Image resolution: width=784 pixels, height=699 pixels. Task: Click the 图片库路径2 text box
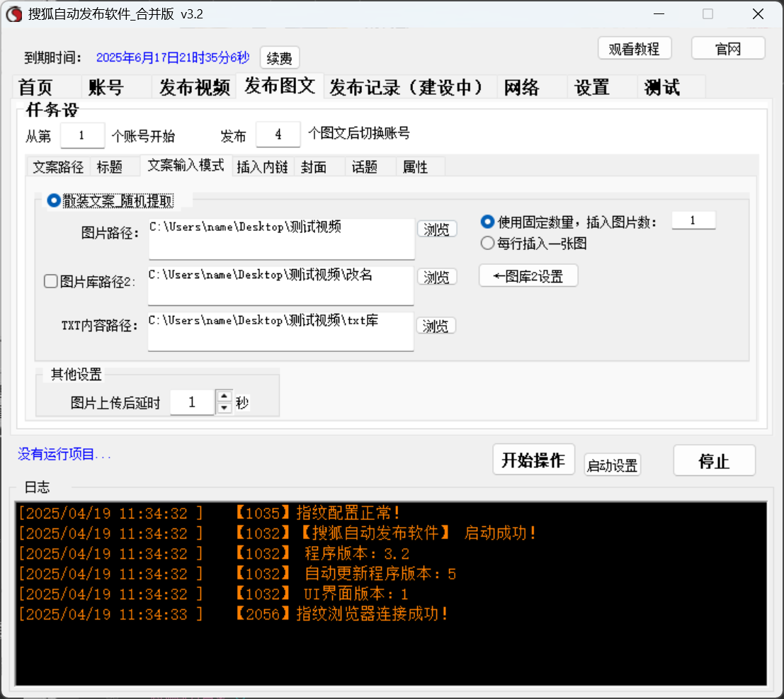click(x=281, y=285)
